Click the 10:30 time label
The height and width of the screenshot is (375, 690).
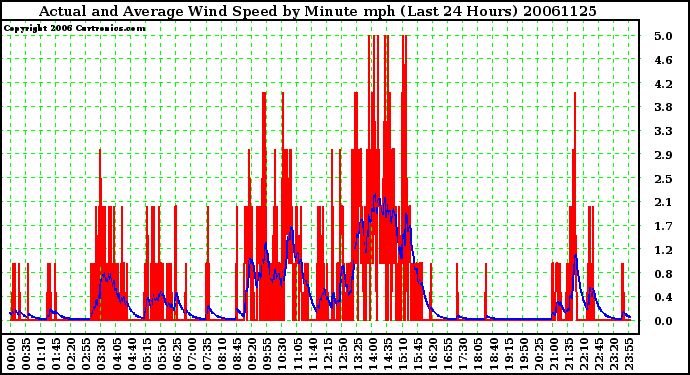point(282,354)
